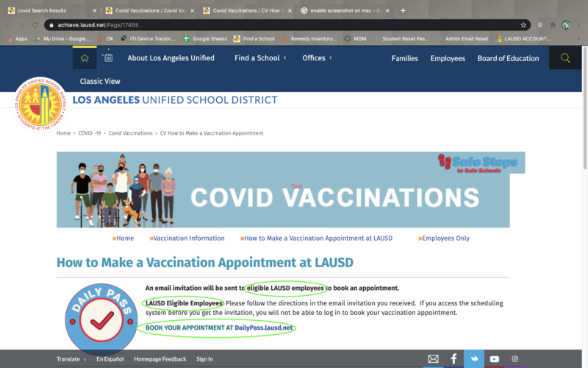Open the calendar icon in navbar
The image size is (588, 368).
[x=108, y=57]
